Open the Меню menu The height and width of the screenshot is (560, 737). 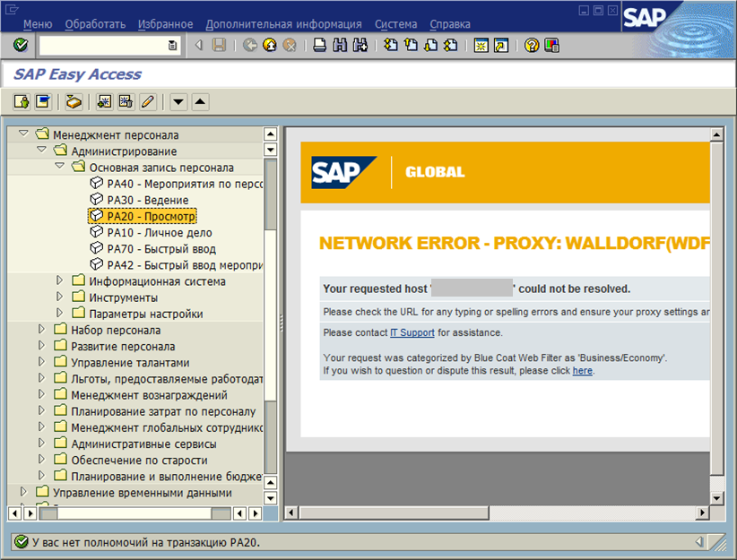click(38, 24)
